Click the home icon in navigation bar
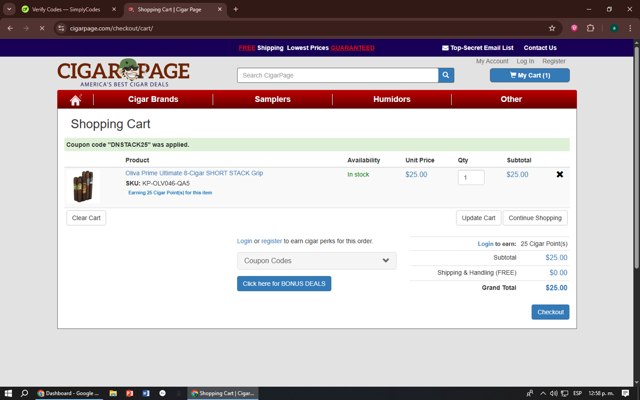 (75, 100)
